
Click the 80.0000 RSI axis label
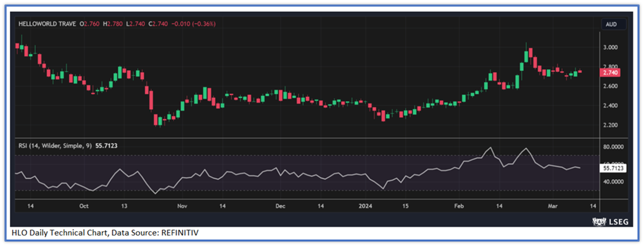pos(613,147)
